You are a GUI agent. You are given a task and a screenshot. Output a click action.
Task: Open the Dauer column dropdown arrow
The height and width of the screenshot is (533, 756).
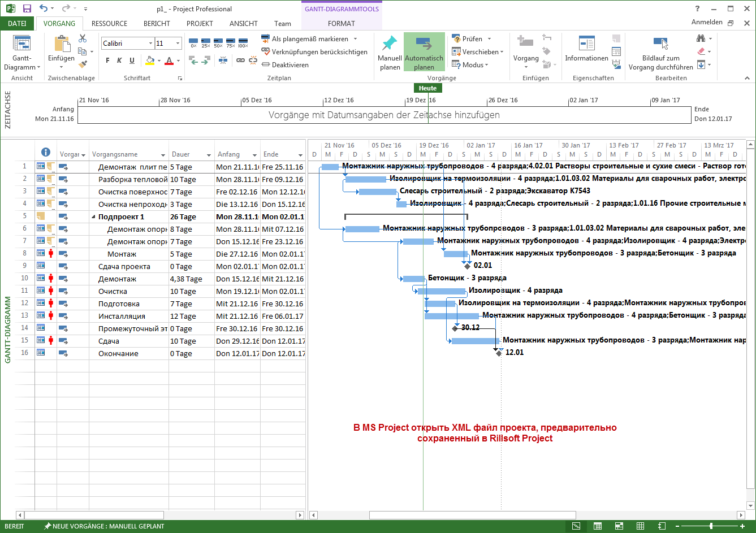[208, 155]
